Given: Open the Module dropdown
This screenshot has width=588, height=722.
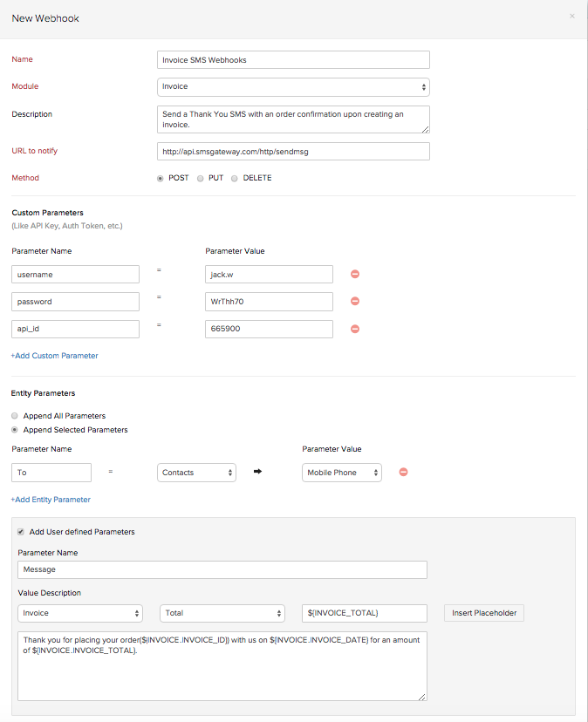Looking at the screenshot, I should pos(292,87).
